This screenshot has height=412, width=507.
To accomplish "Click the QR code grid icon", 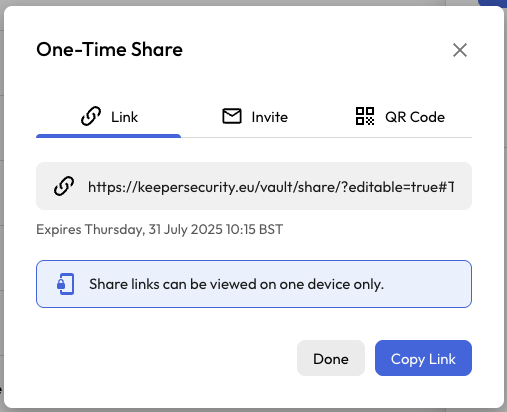I will coord(365,116).
